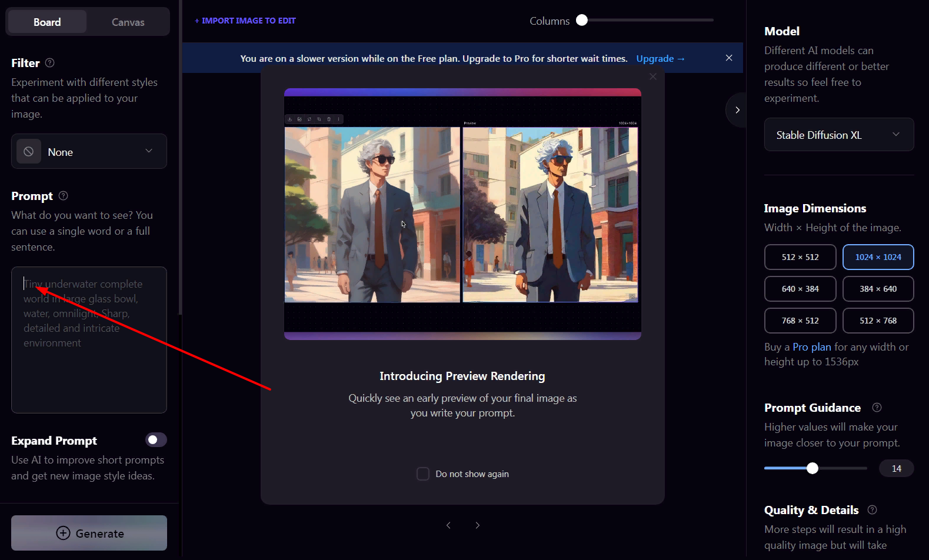Click the Filter help question-mark icon

pyautogui.click(x=50, y=63)
